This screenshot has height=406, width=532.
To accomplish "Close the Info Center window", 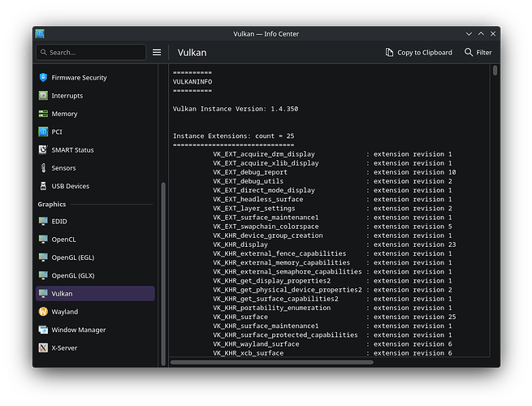I will (493, 33).
